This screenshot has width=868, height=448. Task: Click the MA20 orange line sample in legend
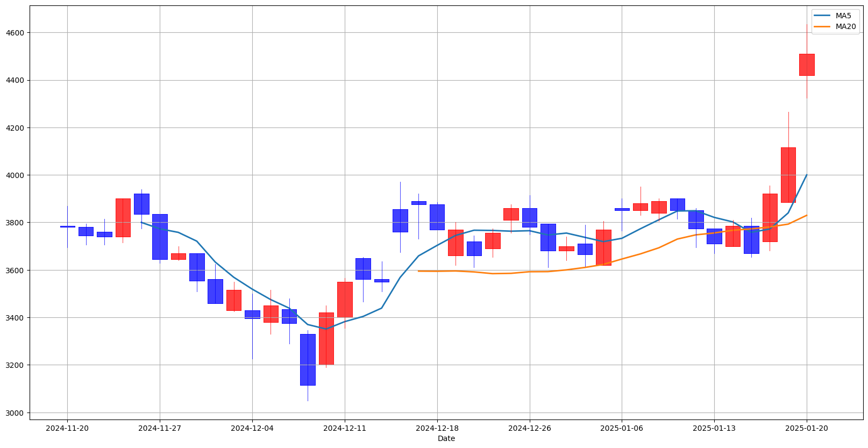[x=823, y=26]
